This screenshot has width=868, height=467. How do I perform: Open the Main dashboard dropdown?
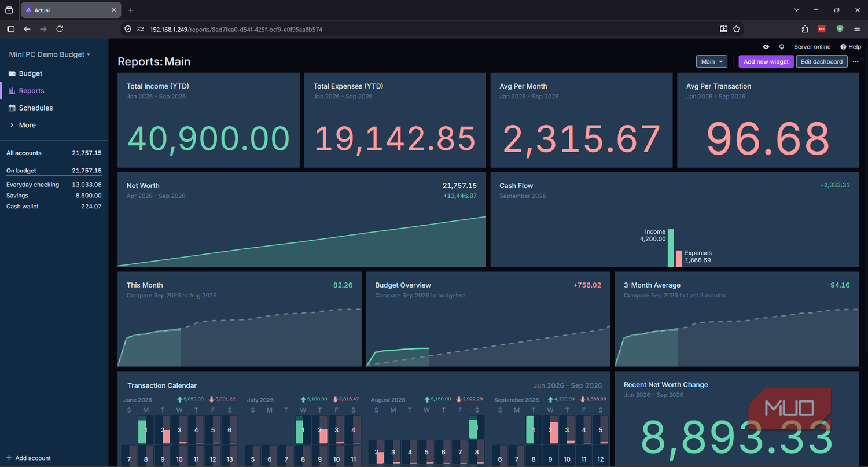[x=712, y=61]
